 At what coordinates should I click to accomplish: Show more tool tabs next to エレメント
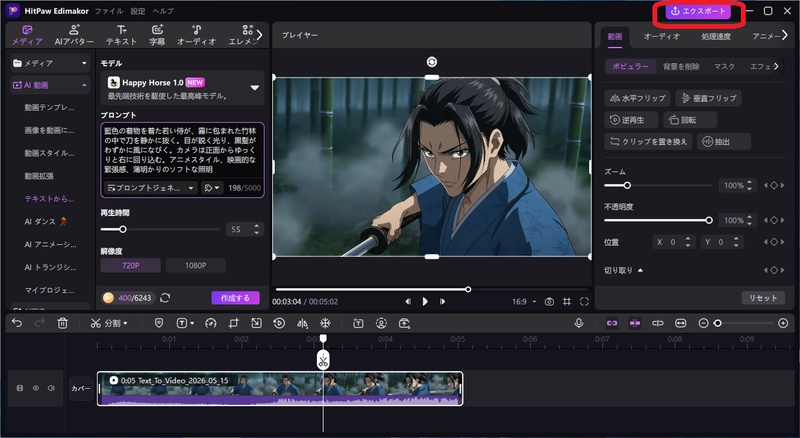tap(260, 35)
